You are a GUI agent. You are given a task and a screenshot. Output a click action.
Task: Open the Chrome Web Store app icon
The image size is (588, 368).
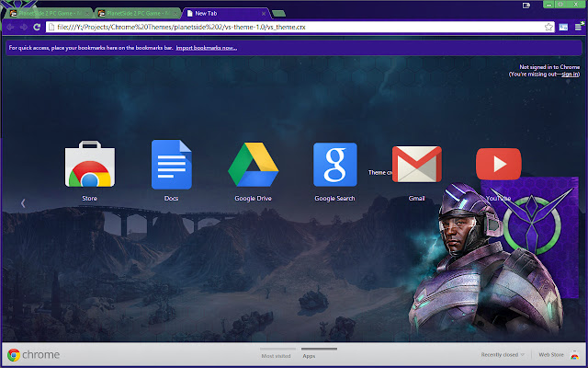pyautogui.click(x=90, y=164)
